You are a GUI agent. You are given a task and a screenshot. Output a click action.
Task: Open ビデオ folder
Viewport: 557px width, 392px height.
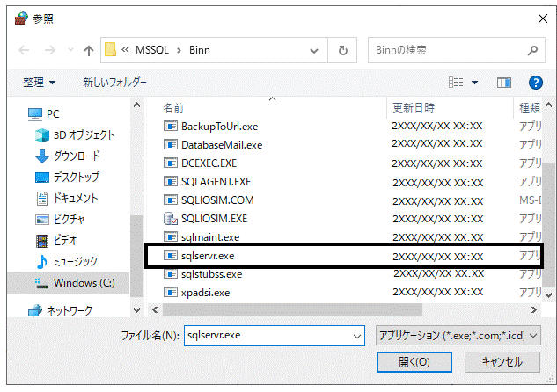(56, 240)
